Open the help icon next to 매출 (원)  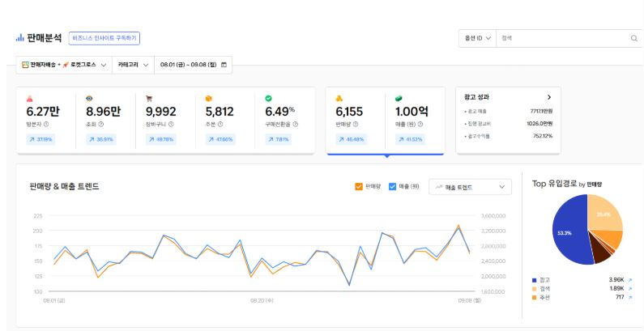(420, 125)
